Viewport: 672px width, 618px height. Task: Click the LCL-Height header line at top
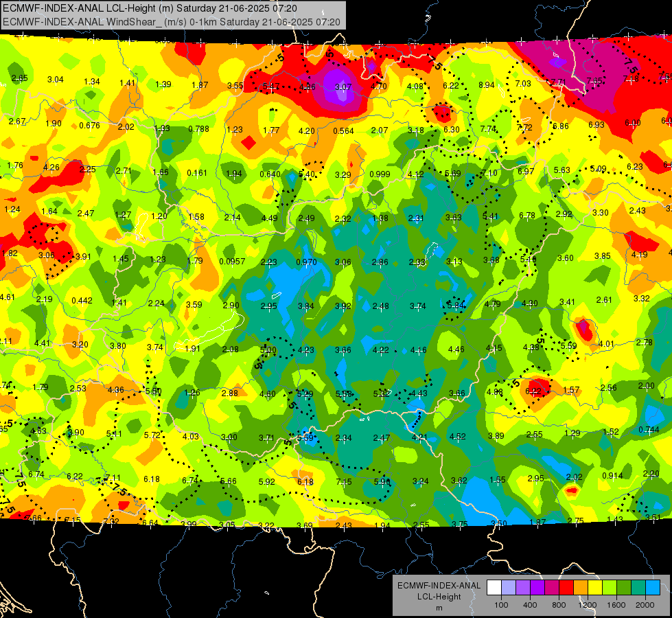[150, 8]
